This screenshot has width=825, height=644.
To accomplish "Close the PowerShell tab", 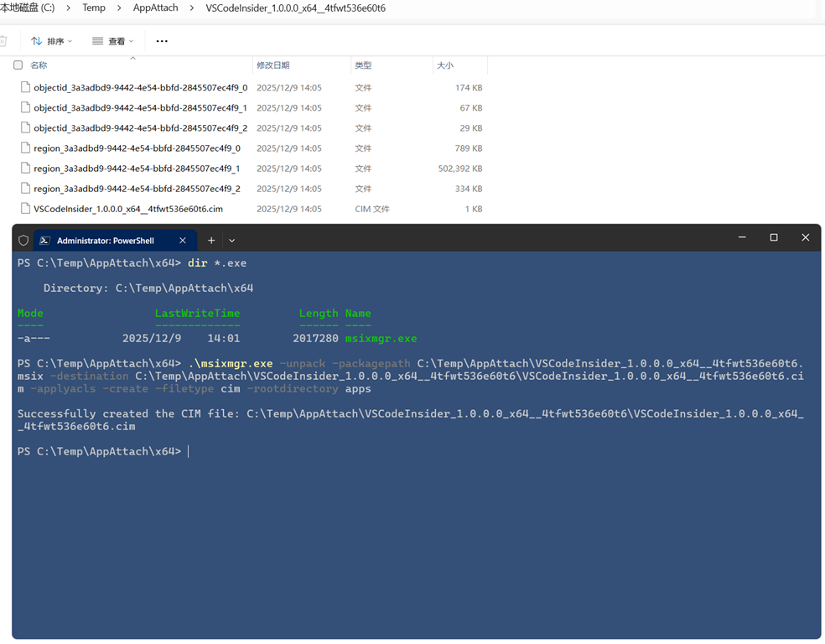I will 183,241.
